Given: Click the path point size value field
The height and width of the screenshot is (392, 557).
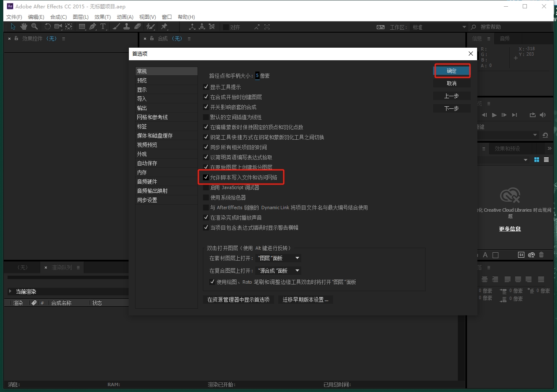Looking at the screenshot, I should [x=257, y=76].
